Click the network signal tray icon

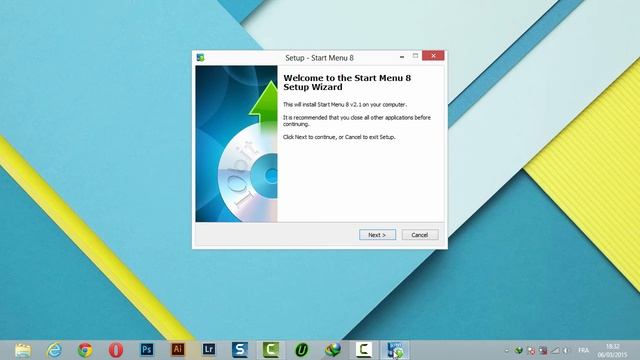tap(555, 350)
